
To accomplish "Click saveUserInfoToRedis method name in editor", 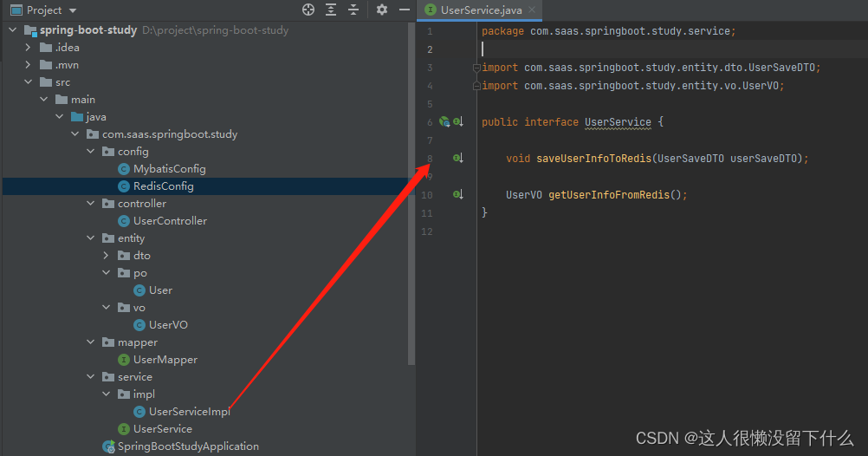I will (593, 159).
